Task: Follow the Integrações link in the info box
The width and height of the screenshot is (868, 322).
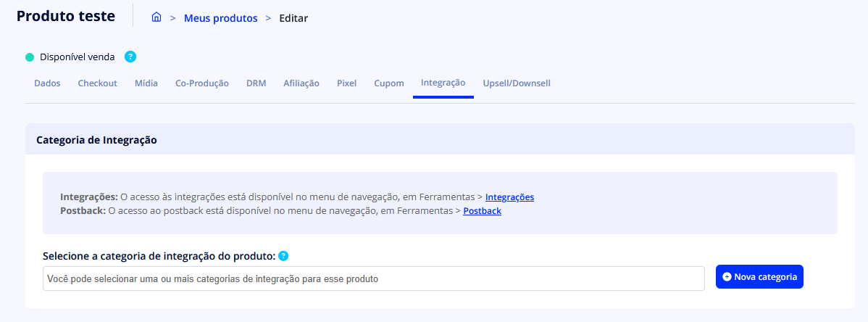Action: point(509,197)
